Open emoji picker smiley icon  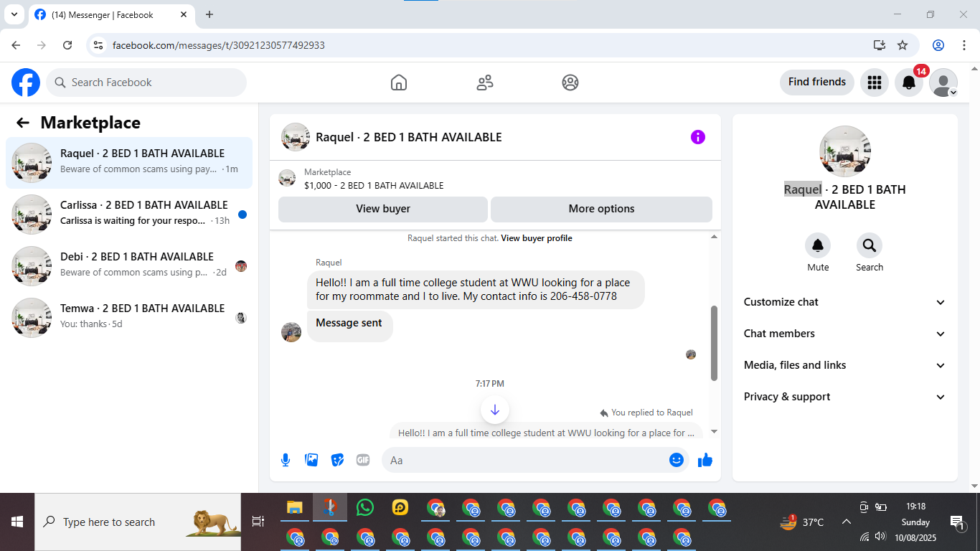[x=677, y=460]
